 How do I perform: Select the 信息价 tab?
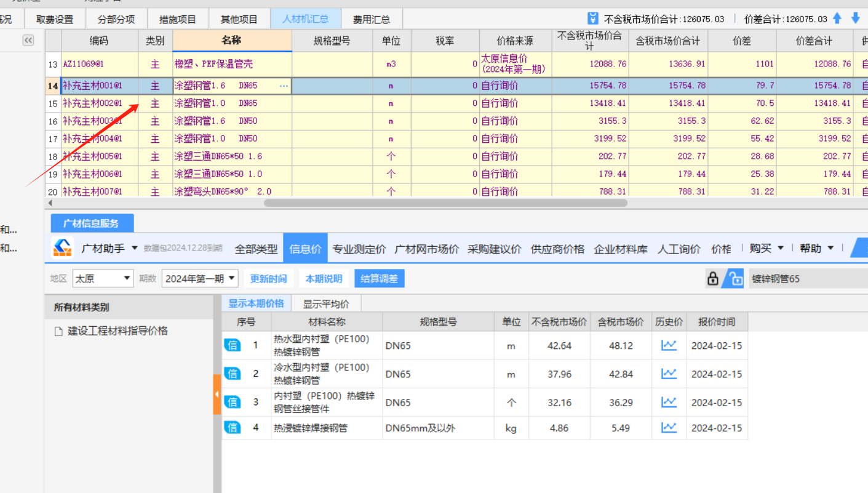click(x=306, y=249)
